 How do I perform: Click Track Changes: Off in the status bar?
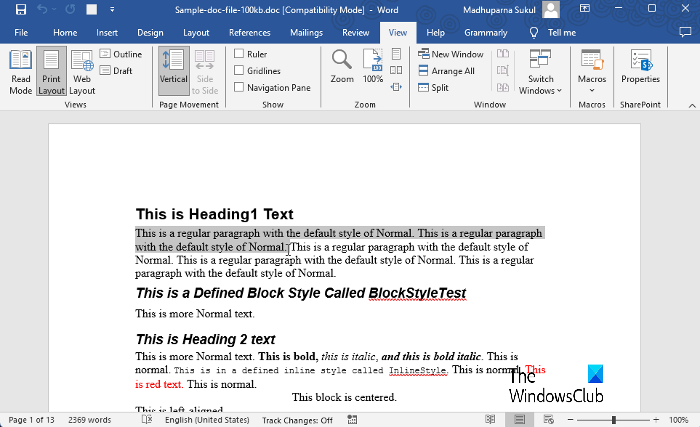pos(297,420)
